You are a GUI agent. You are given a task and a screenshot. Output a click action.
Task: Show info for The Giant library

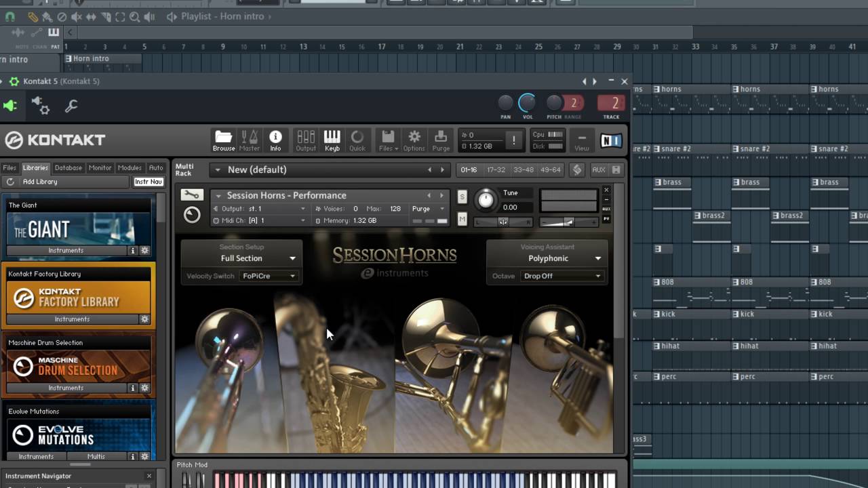[x=133, y=250]
